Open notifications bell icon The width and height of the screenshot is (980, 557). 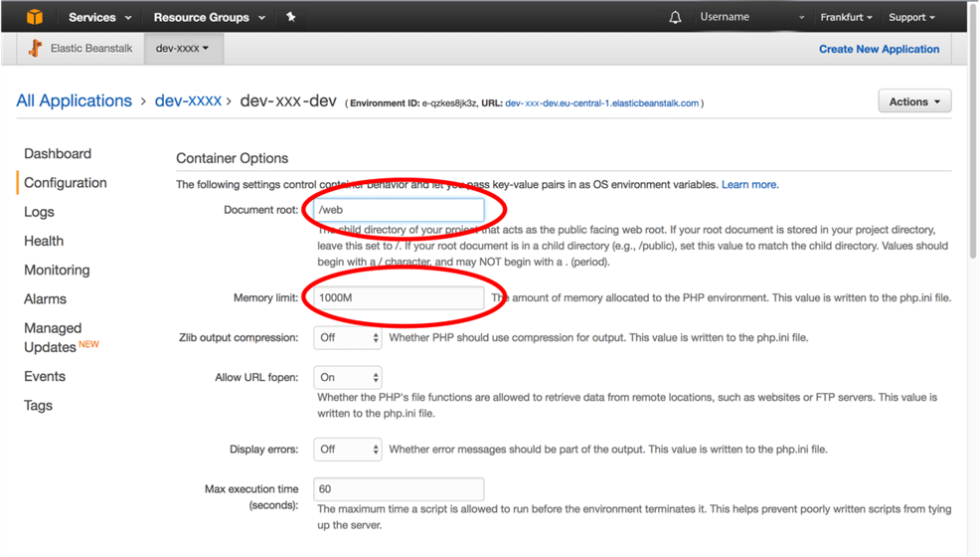pyautogui.click(x=675, y=18)
